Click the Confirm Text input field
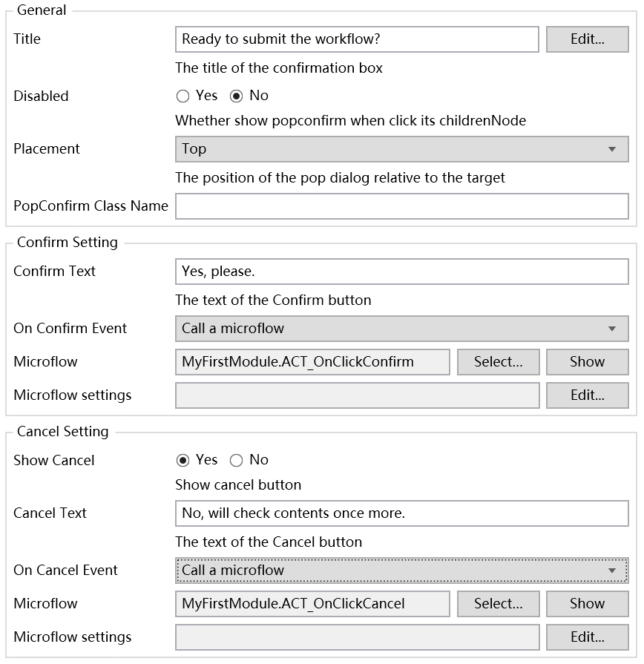This screenshot has width=644, height=664. 401,272
